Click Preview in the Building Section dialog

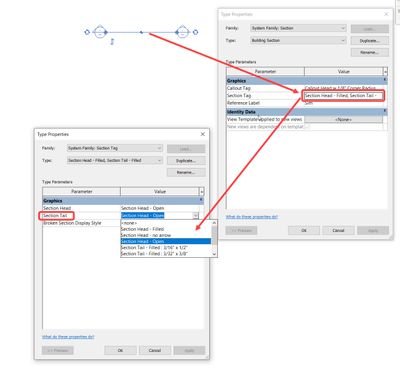(241, 230)
